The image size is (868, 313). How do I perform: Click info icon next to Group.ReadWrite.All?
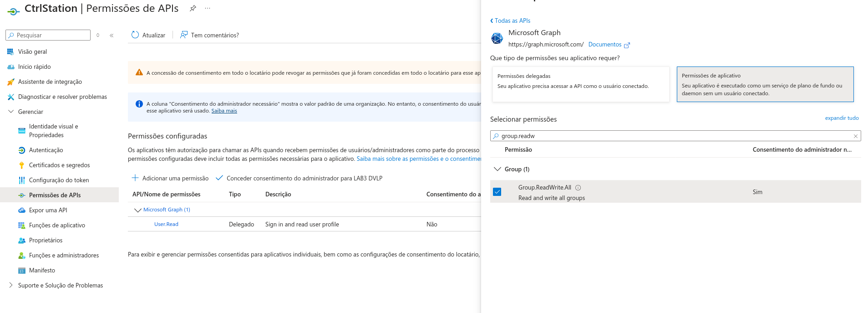pos(578,188)
